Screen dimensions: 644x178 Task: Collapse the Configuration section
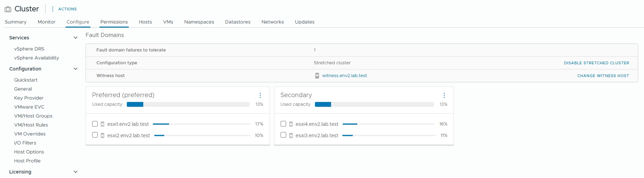tap(76, 69)
